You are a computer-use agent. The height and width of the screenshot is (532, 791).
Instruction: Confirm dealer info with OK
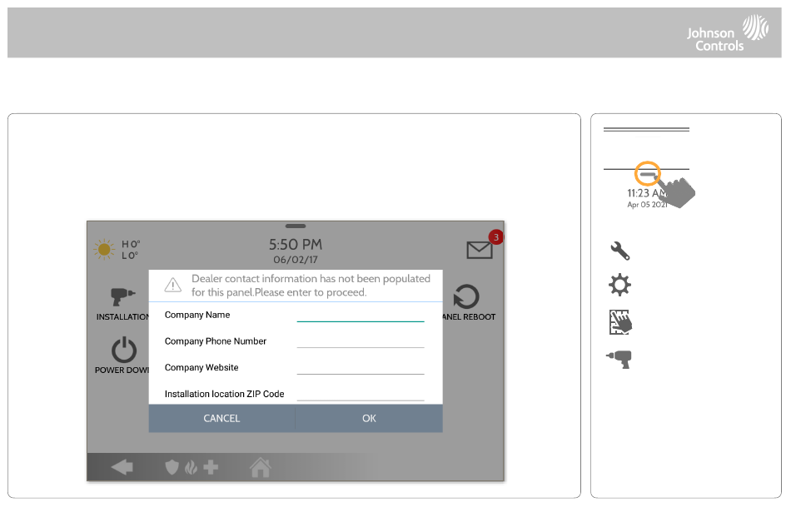369,419
